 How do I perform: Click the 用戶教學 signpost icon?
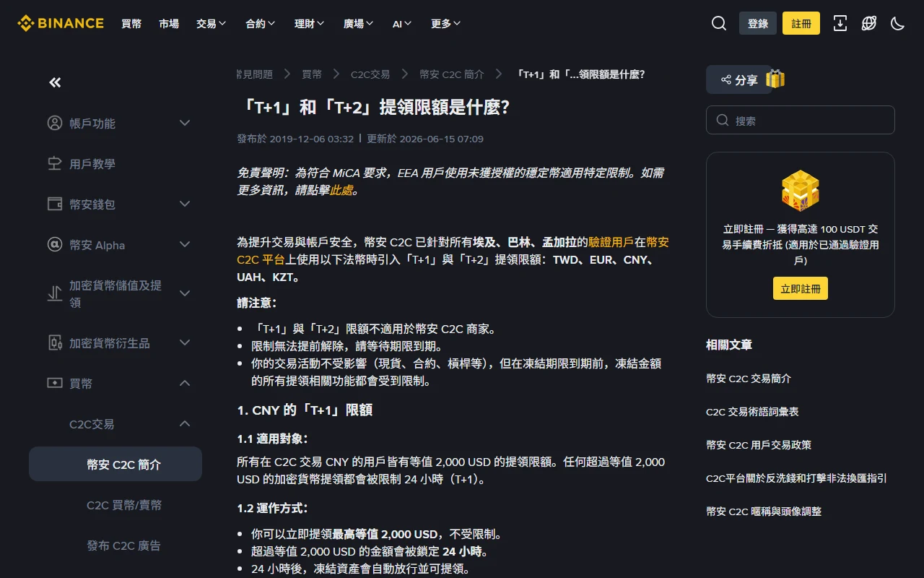point(55,163)
